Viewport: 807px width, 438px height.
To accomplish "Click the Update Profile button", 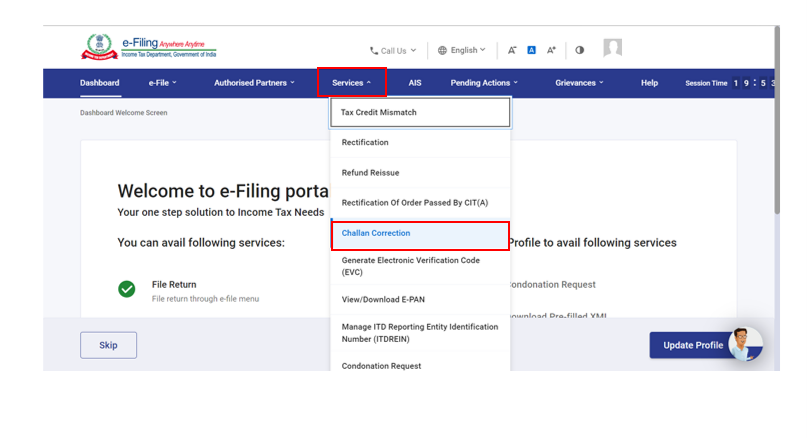I will [x=692, y=345].
